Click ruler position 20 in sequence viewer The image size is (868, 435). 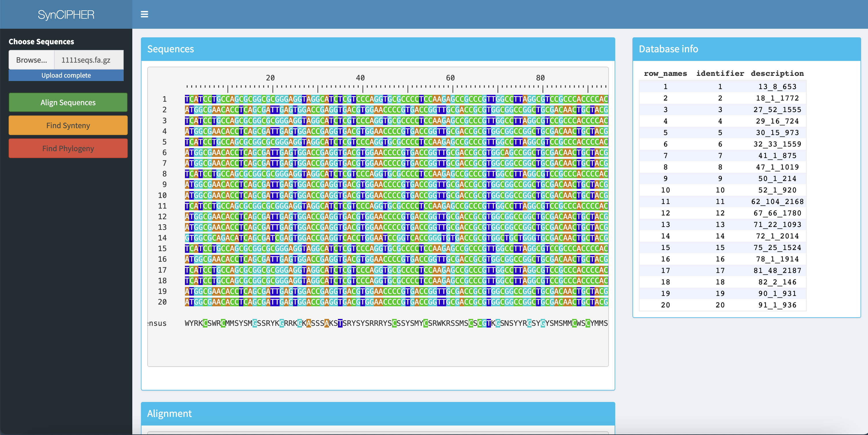tap(270, 78)
